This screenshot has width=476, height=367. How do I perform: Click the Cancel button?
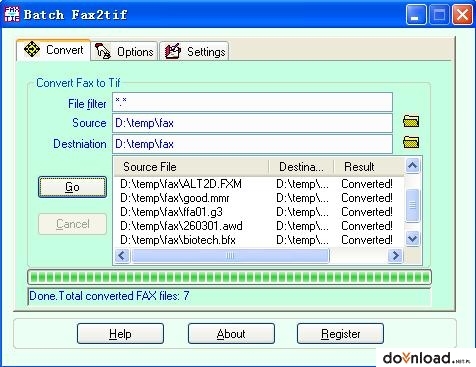[x=72, y=224]
